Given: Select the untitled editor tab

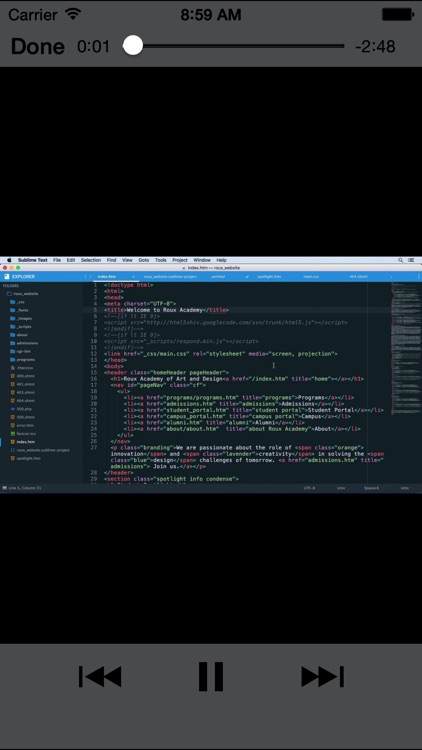Looking at the screenshot, I should pyautogui.click(x=218, y=276).
